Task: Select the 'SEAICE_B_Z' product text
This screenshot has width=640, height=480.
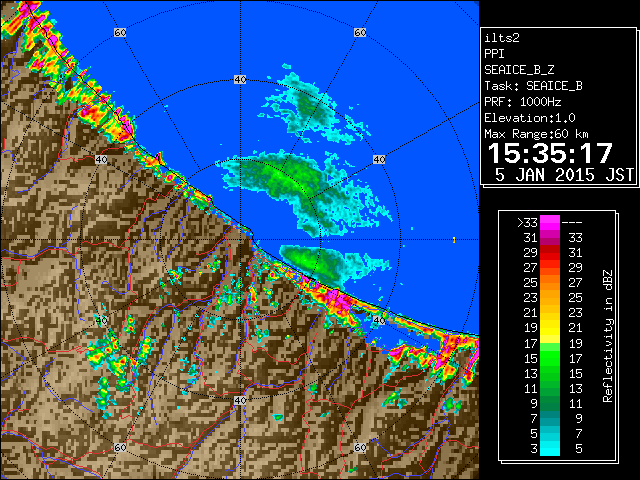Action: (519, 70)
